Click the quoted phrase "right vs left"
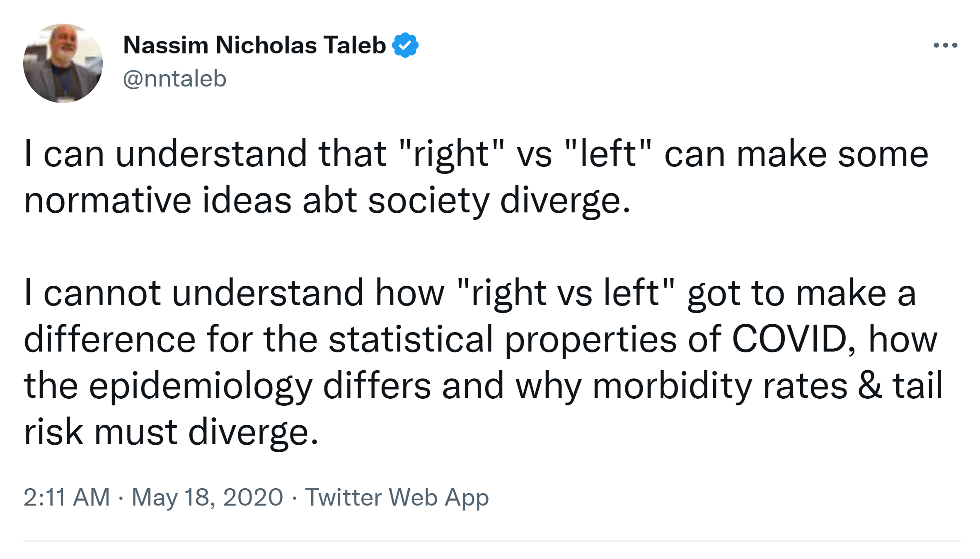 click(565, 293)
